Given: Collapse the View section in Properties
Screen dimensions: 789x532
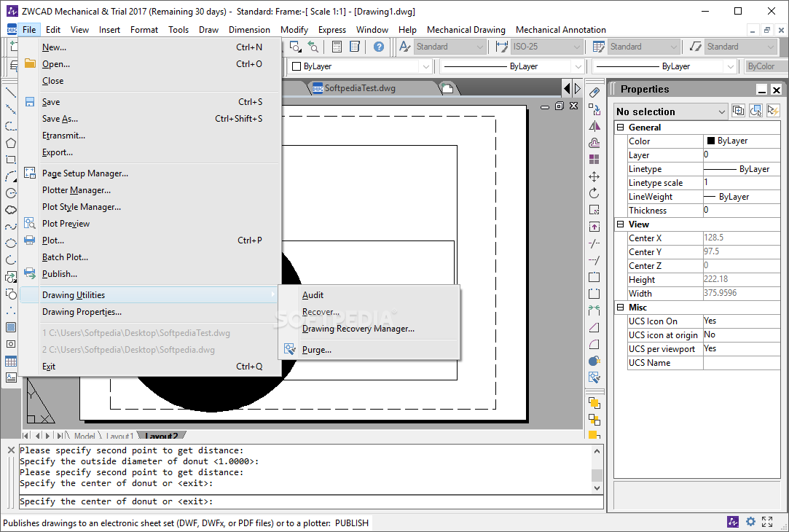Looking at the screenshot, I should (621, 224).
